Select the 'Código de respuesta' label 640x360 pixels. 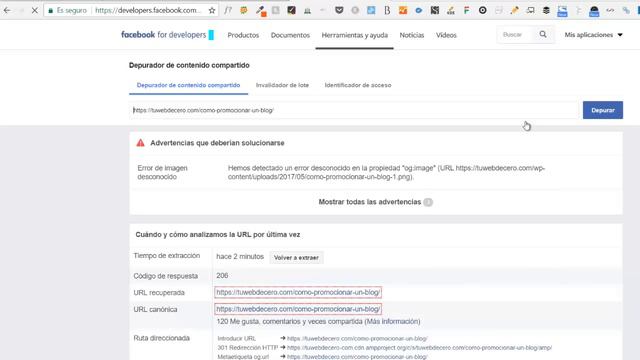165,276
